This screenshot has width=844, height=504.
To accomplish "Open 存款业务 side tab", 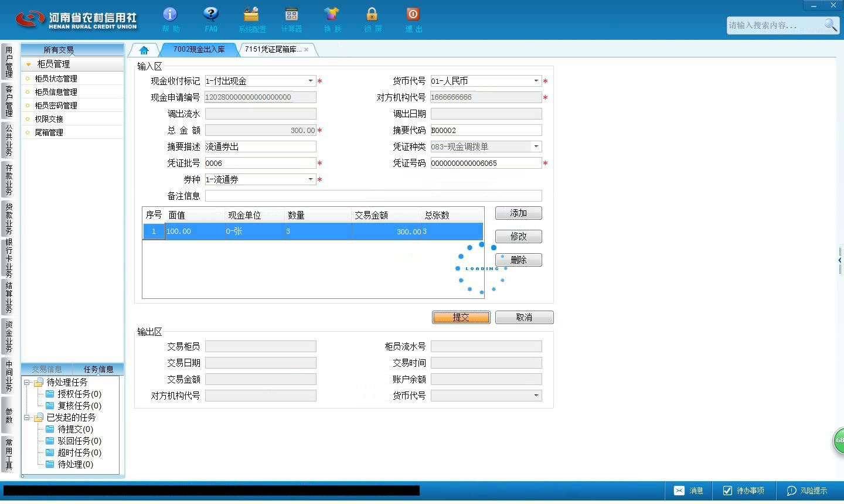I will [x=9, y=179].
